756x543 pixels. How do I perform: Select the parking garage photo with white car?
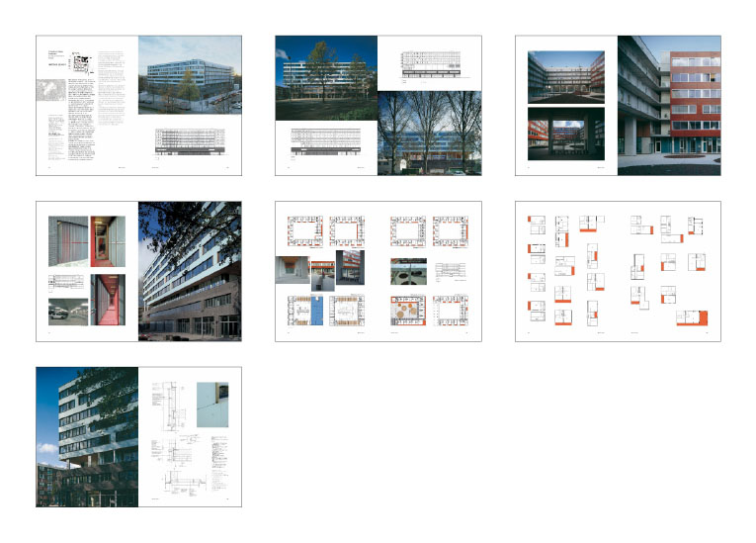pos(68,312)
